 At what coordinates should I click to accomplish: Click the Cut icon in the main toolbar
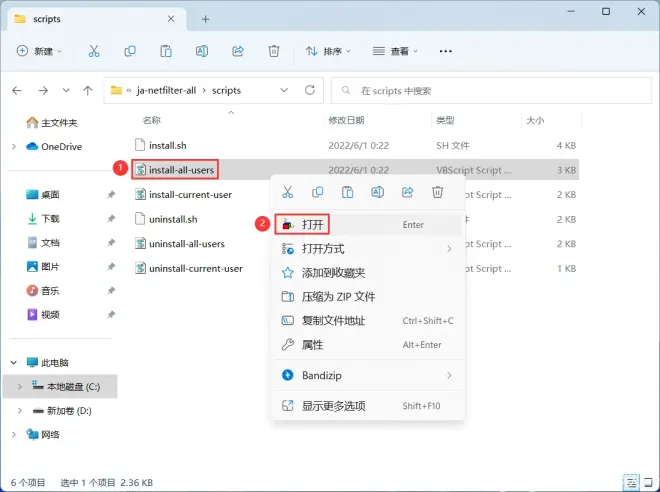[94, 51]
